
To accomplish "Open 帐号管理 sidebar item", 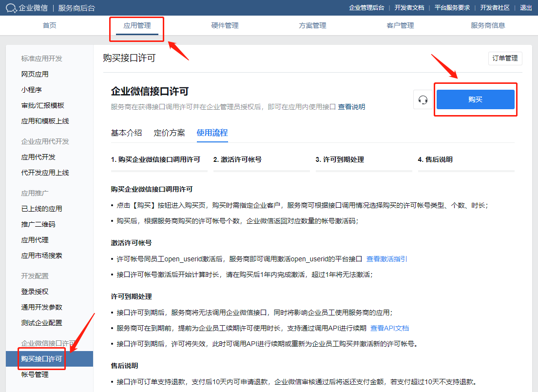I will coord(35,374).
